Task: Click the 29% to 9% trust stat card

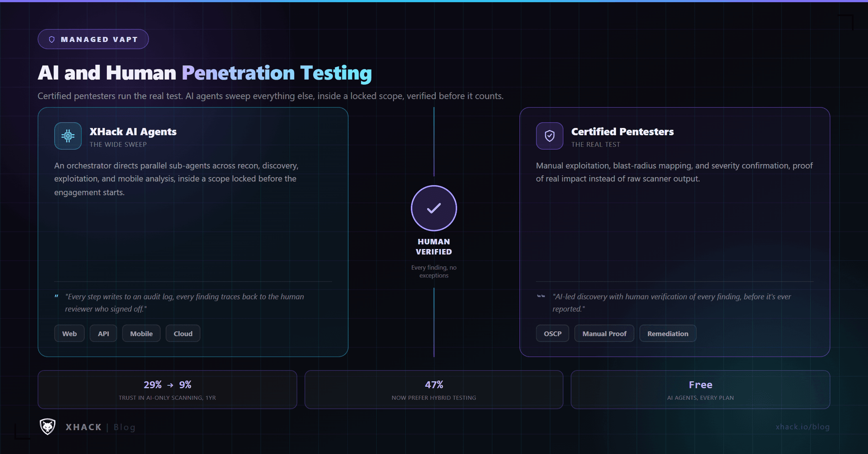Action: (x=167, y=390)
